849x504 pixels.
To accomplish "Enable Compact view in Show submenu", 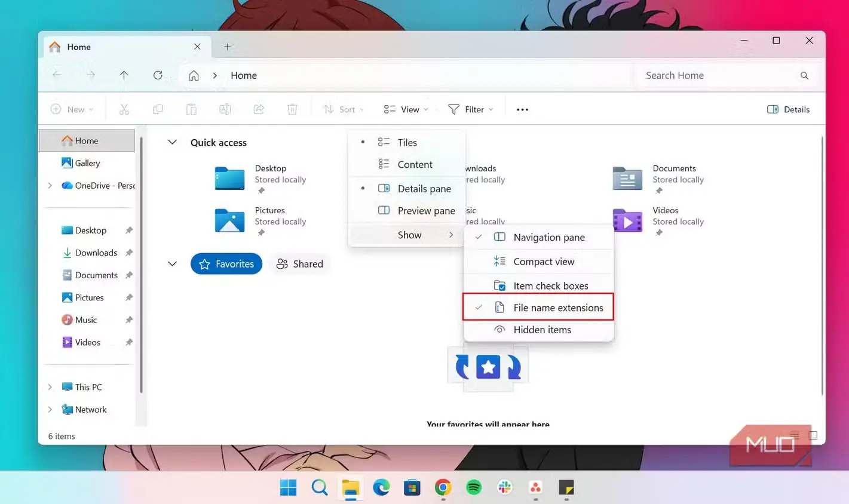I will [538, 262].
